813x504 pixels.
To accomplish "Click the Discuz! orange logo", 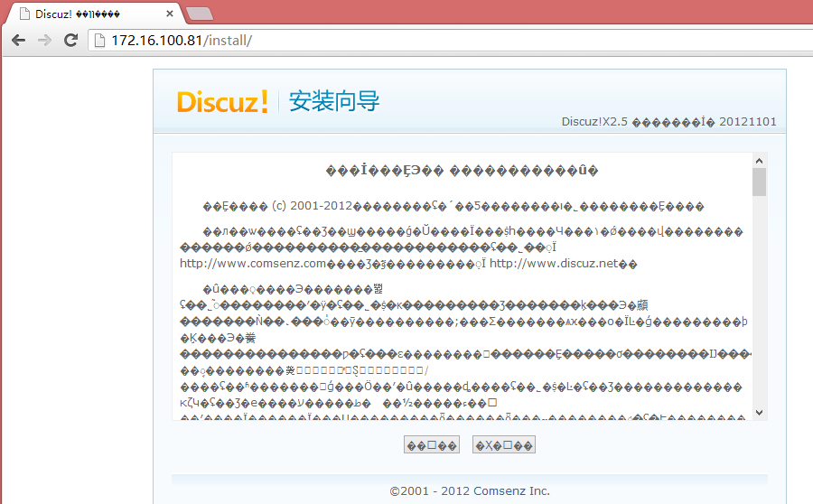I will 222,102.
